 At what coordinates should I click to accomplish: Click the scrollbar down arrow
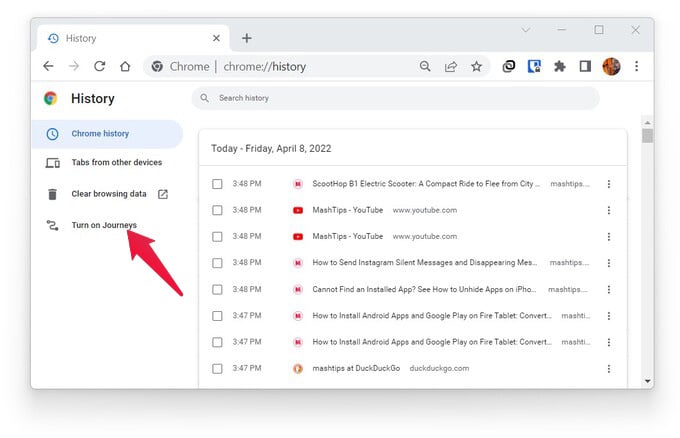point(647,381)
